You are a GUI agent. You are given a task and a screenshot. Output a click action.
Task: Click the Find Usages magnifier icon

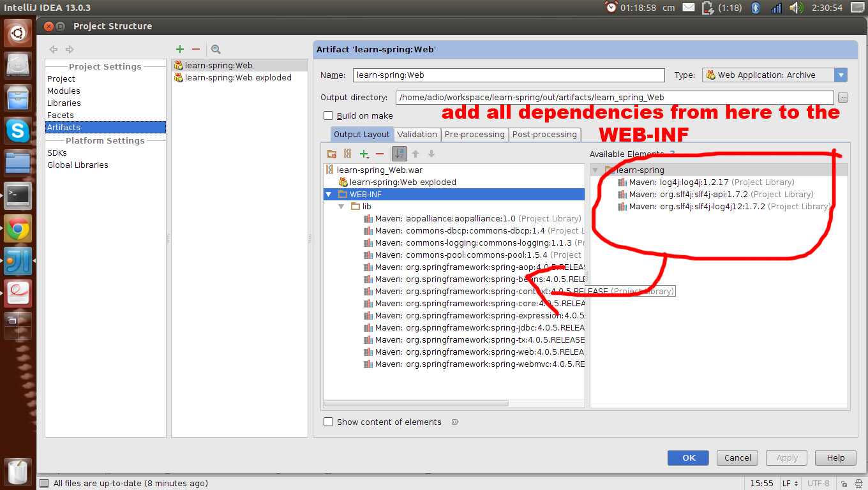pyautogui.click(x=216, y=49)
